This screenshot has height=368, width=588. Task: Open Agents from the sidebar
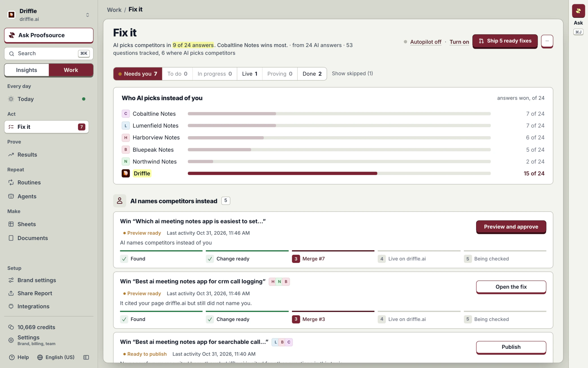click(x=47, y=196)
